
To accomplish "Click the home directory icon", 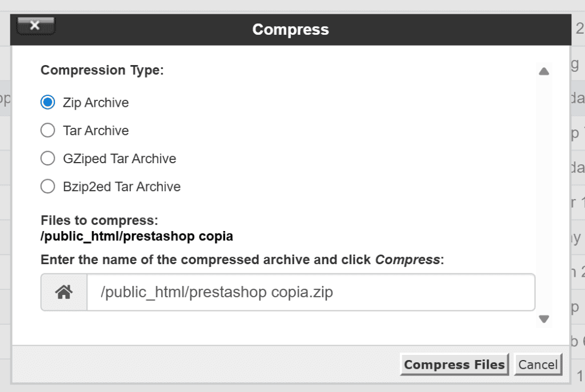I will pos(64,293).
